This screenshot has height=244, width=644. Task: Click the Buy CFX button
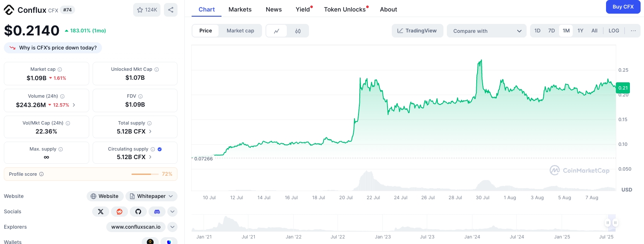[623, 7]
